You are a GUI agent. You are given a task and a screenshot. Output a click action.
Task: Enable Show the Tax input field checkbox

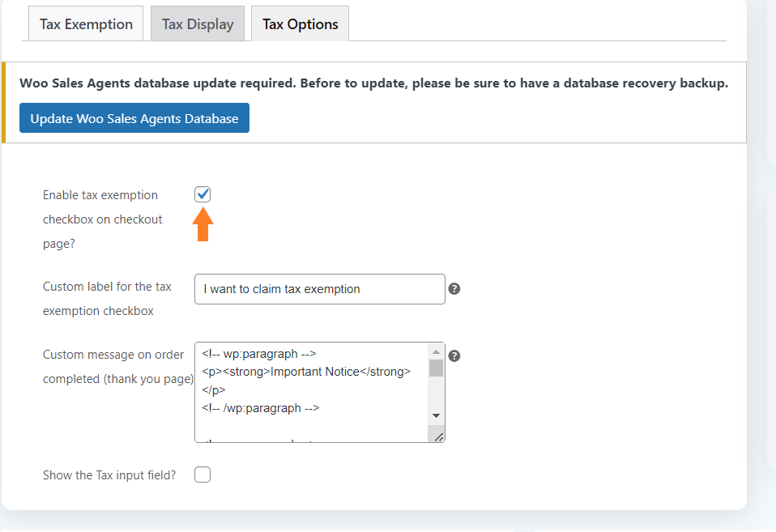click(203, 475)
